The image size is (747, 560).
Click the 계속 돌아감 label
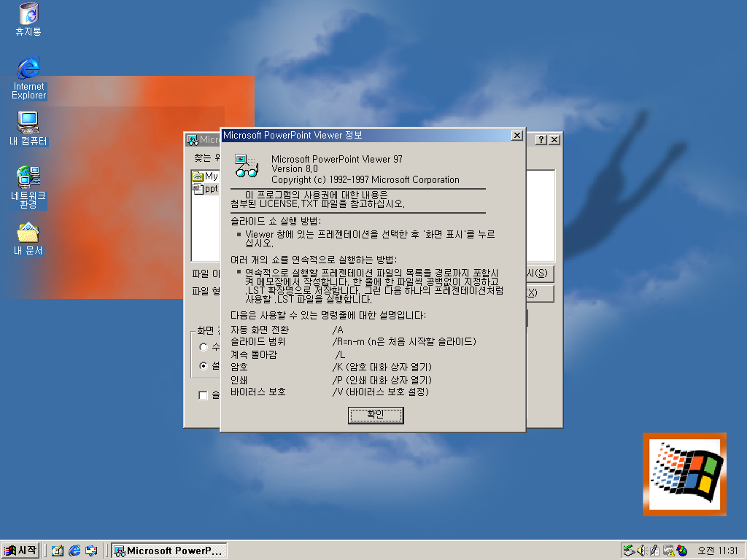click(253, 355)
